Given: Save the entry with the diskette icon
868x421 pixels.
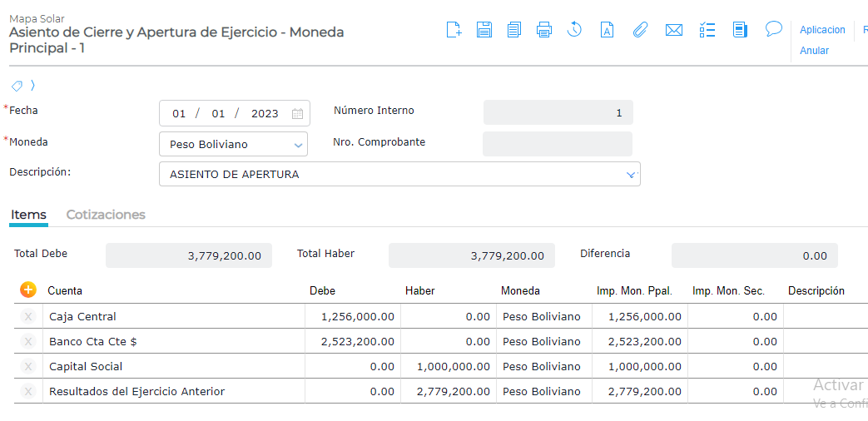Looking at the screenshot, I should [x=484, y=30].
